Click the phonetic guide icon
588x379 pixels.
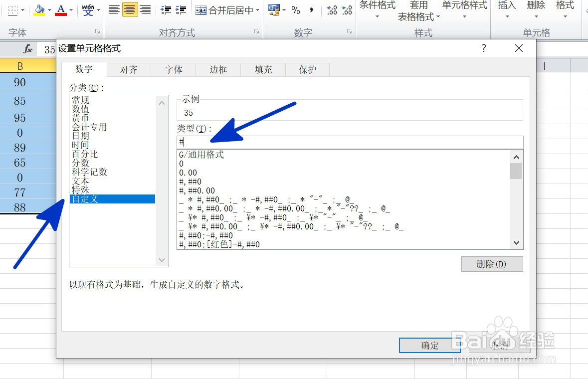point(89,9)
